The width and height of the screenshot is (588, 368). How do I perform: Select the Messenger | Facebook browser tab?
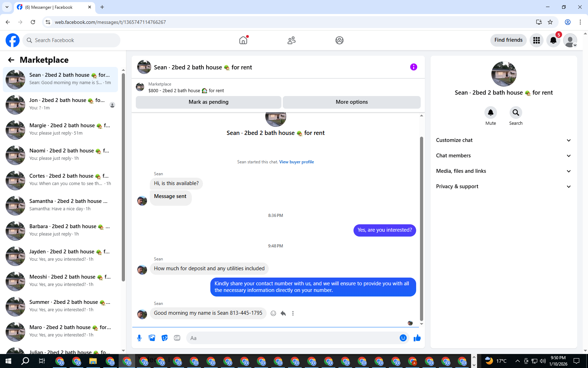[54, 7]
